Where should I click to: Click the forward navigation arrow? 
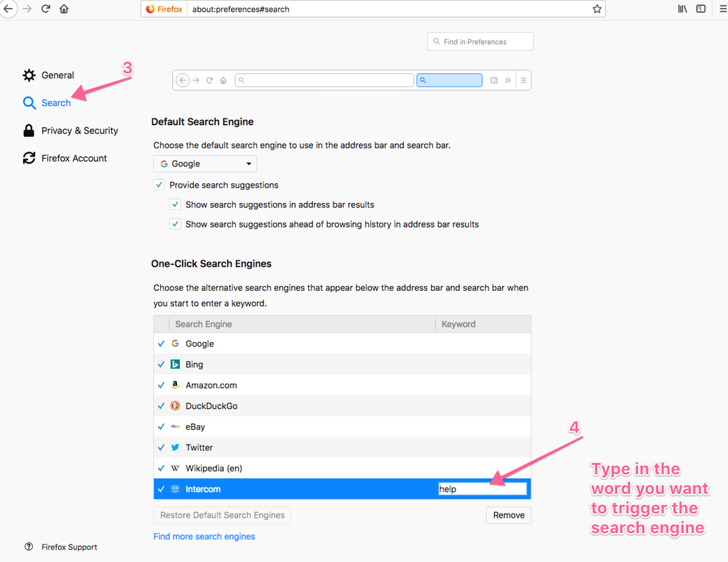point(27,9)
